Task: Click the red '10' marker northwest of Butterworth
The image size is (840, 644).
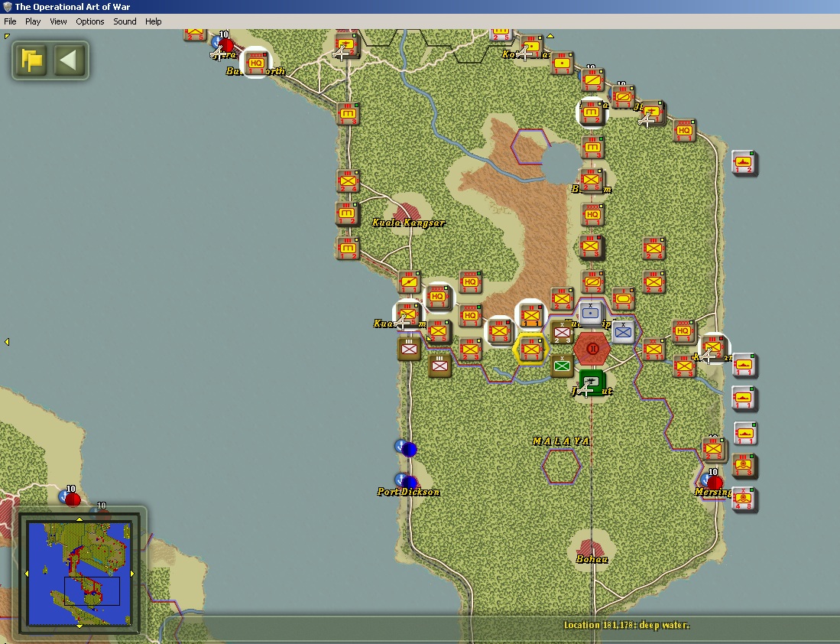Action: pos(225,45)
